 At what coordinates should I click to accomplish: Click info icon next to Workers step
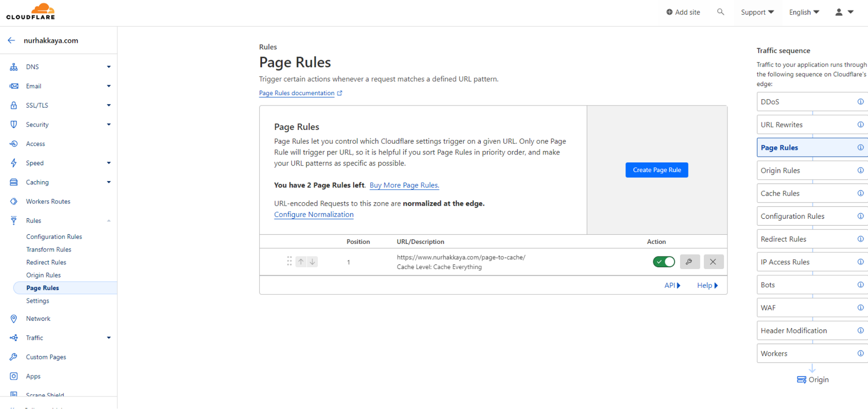860,353
